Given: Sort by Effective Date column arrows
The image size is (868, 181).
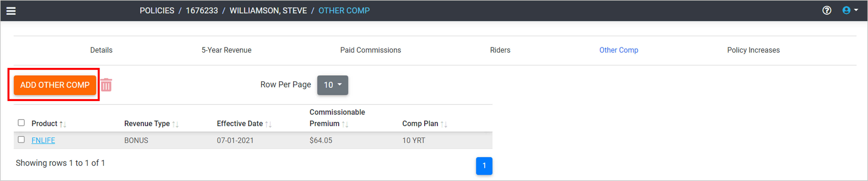Looking at the screenshot, I should pos(268,124).
